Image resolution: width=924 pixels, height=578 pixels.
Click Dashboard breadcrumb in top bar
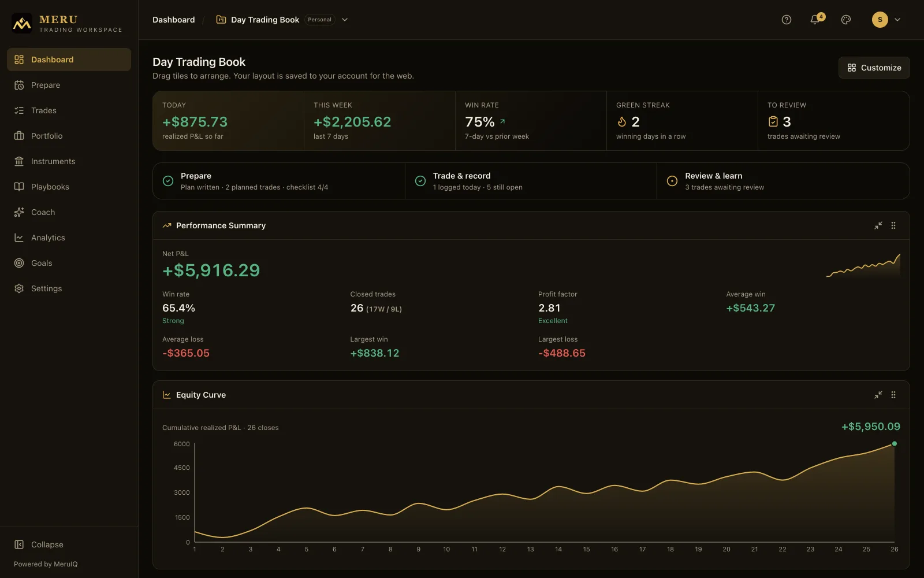pos(173,20)
